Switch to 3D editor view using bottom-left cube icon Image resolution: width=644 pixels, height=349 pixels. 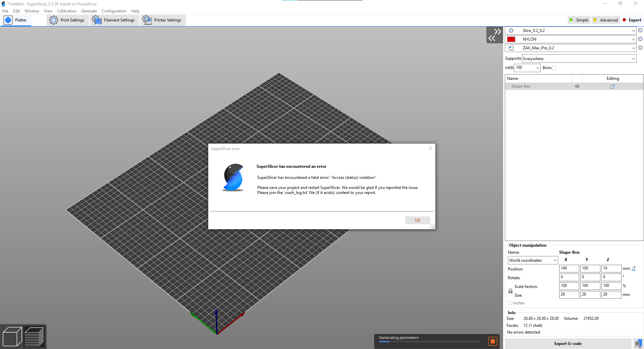point(13,336)
